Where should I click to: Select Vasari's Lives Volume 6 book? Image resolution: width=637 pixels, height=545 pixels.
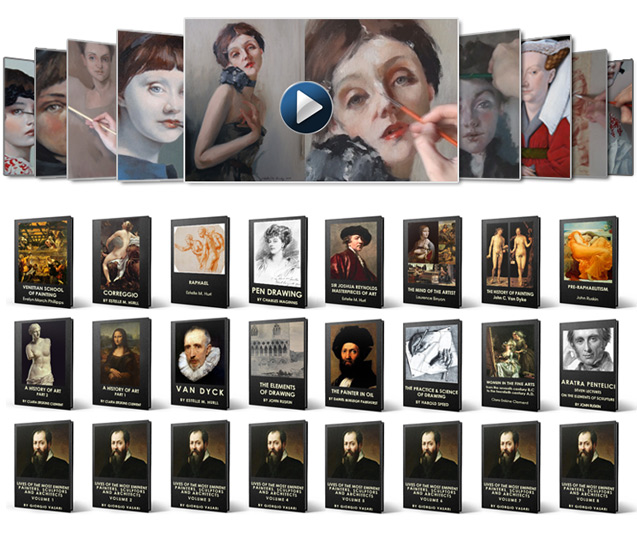(x=432, y=466)
